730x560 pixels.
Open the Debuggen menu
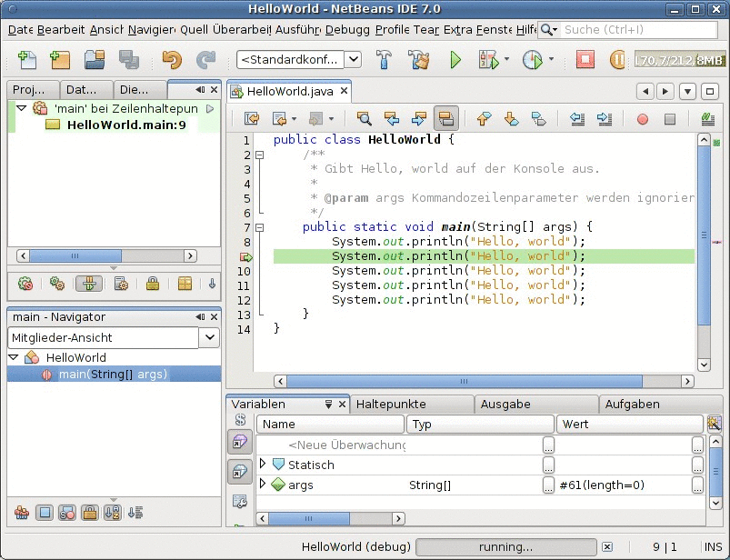347,30
